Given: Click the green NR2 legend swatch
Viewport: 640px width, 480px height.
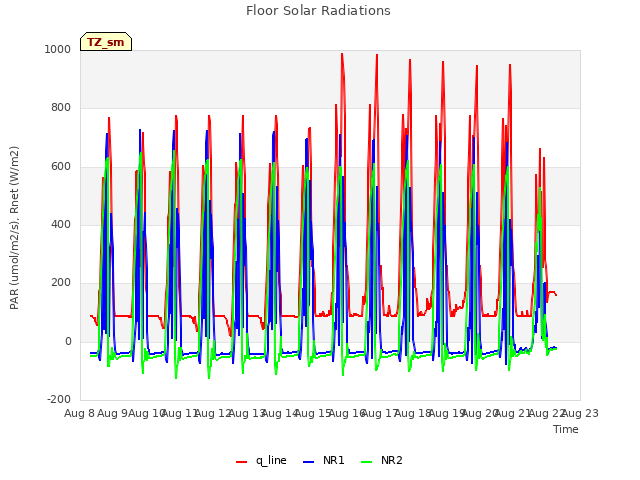Looking at the screenshot, I should tap(367, 462).
